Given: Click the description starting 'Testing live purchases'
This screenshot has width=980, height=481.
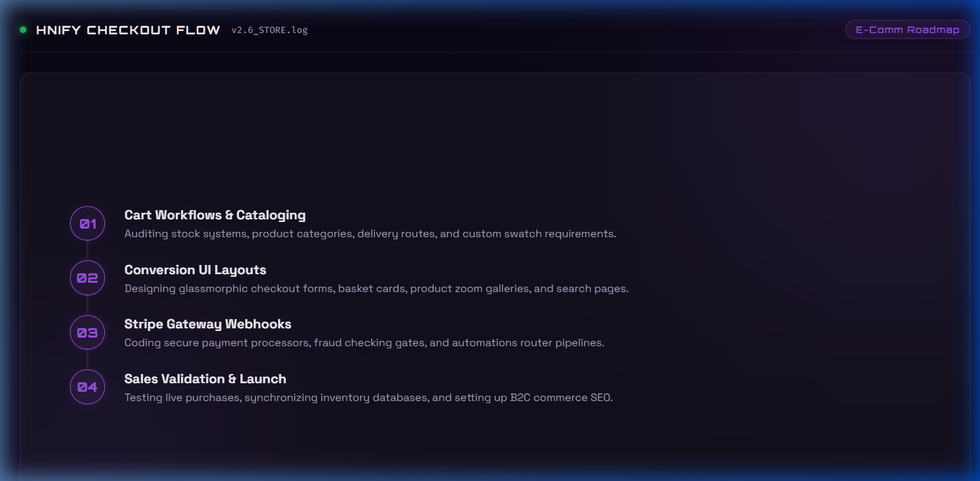Looking at the screenshot, I should [x=368, y=398].
